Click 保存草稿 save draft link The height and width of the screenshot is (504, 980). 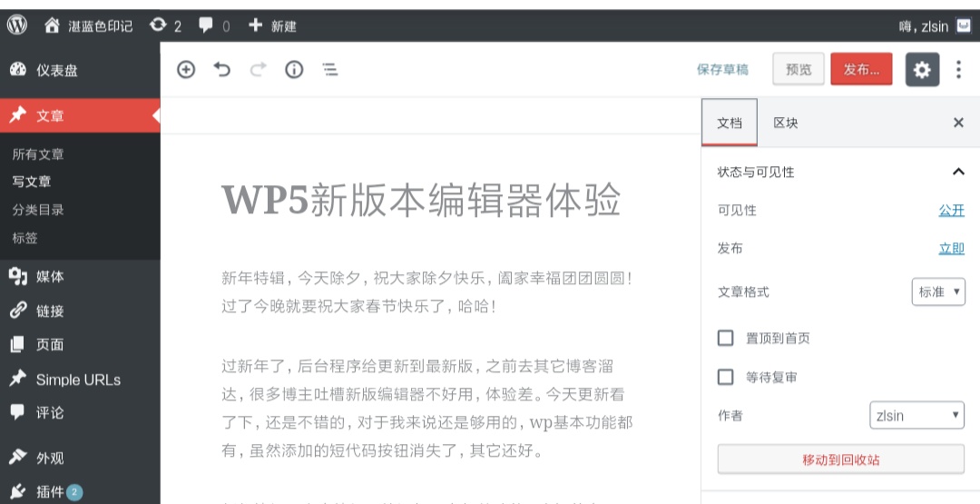722,69
